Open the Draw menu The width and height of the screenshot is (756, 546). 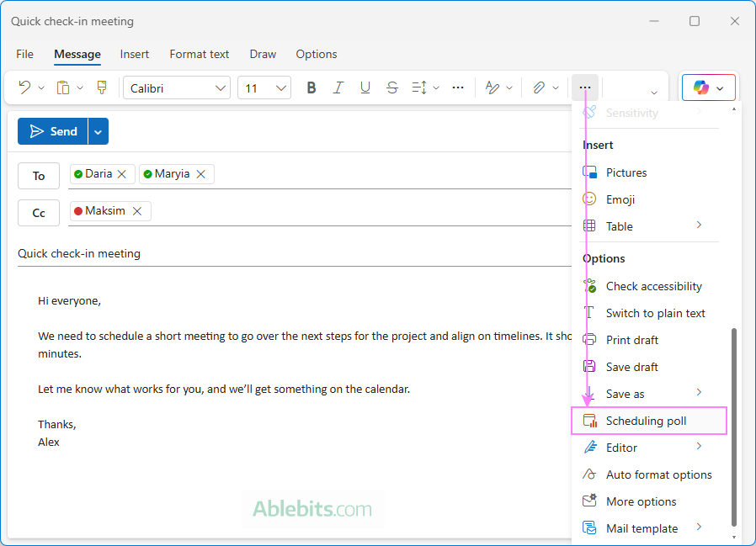(262, 54)
